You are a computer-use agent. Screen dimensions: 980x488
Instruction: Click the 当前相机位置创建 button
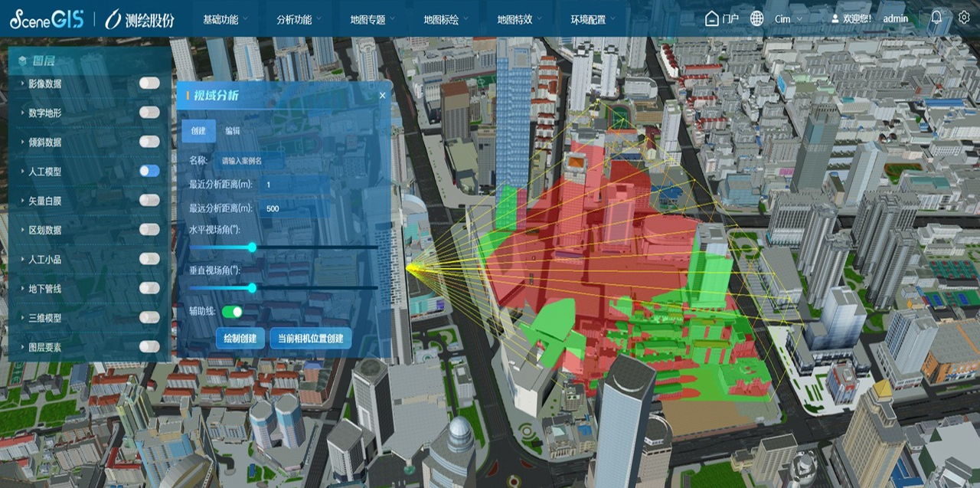pyautogui.click(x=310, y=338)
